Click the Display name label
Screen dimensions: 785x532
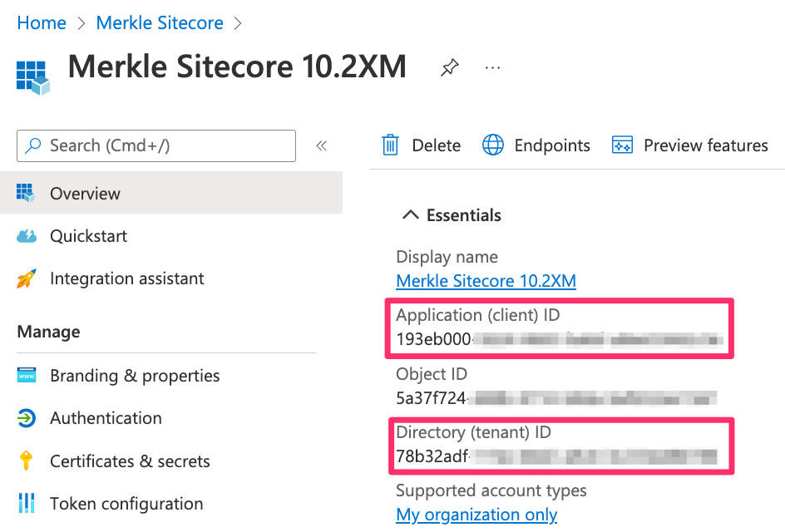[447, 257]
